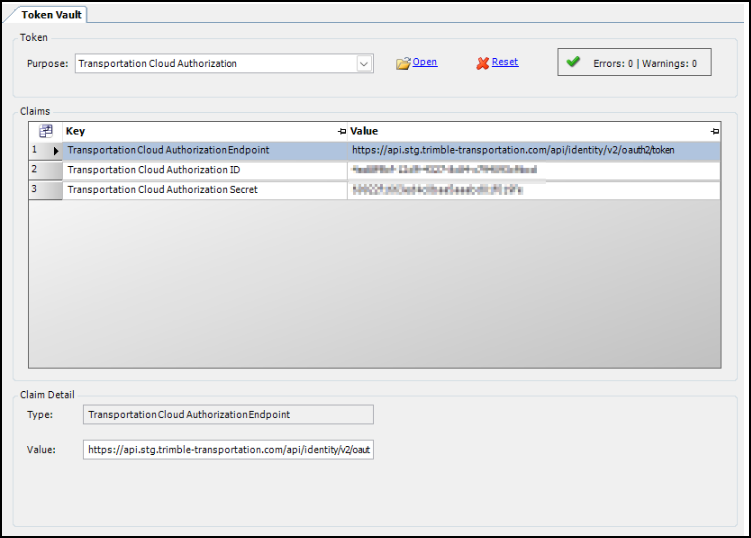Viewport: 751px width, 538px height.
Task: Select Transportation Cloud Authorization Secret key cell
Action: (205, 190)
